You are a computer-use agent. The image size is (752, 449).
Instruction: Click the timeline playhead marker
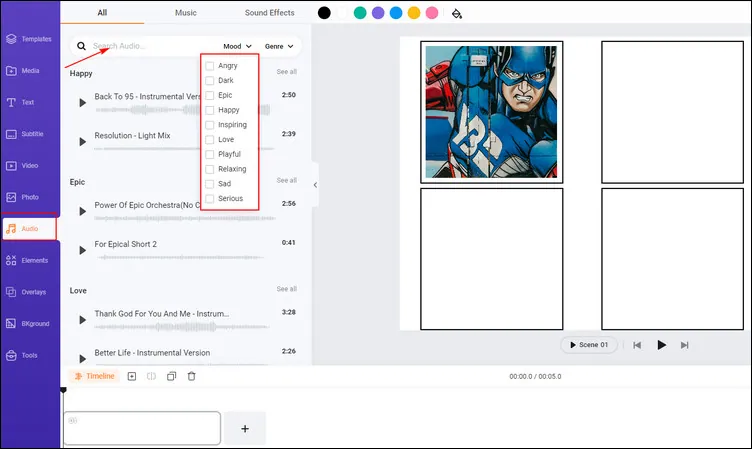click(63, 390)
